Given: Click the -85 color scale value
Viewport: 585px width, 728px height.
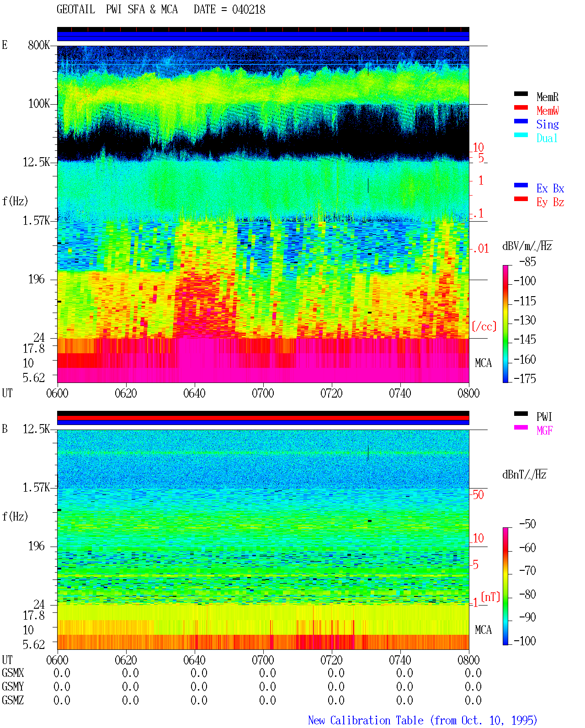Looking at the screenshot, I should point(527,262).
